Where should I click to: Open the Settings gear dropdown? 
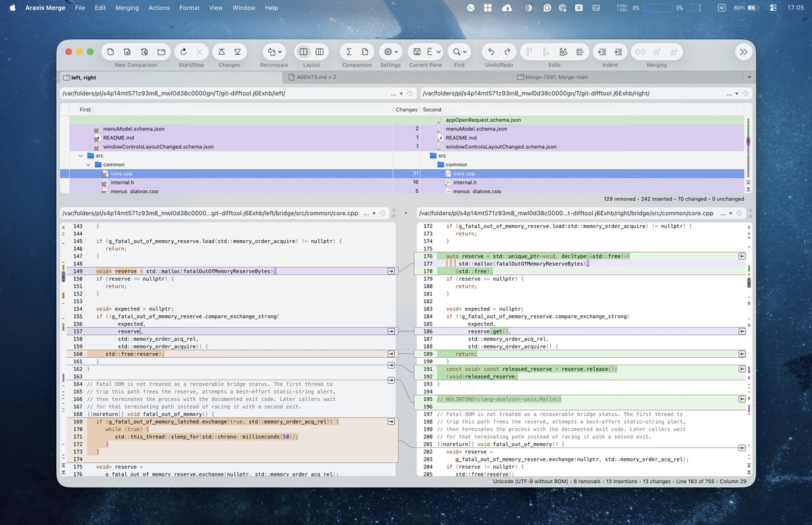(x=390, y=51)
